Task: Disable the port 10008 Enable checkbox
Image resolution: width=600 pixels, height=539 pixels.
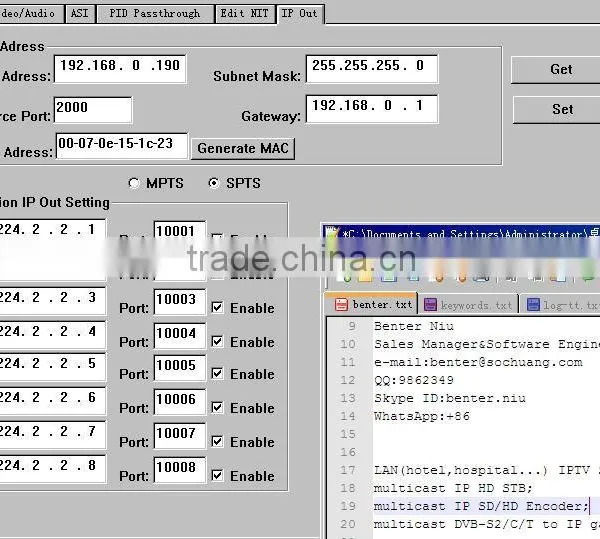Action: click(217, 475)
